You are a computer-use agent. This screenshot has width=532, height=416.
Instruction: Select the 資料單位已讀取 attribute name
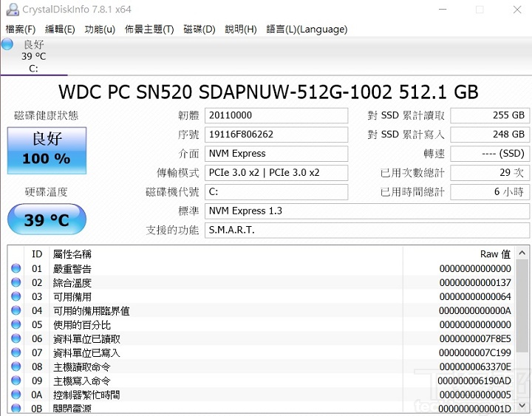click(86, 338)
